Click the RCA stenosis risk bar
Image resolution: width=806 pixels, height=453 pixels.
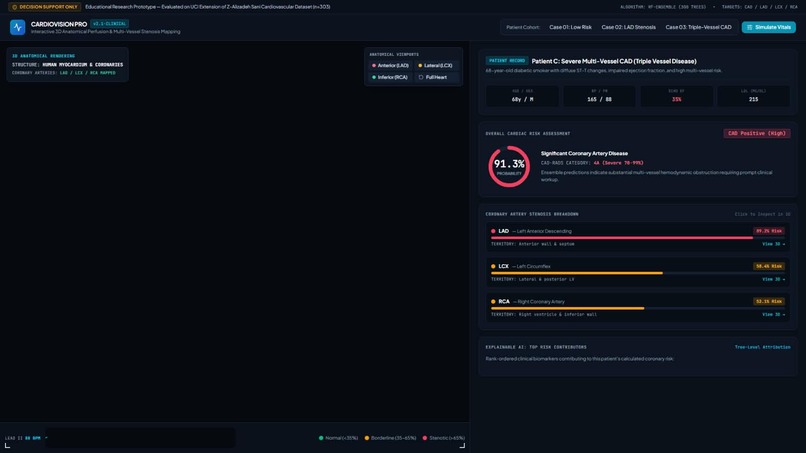pyautogui.click(x=637, y=308)
